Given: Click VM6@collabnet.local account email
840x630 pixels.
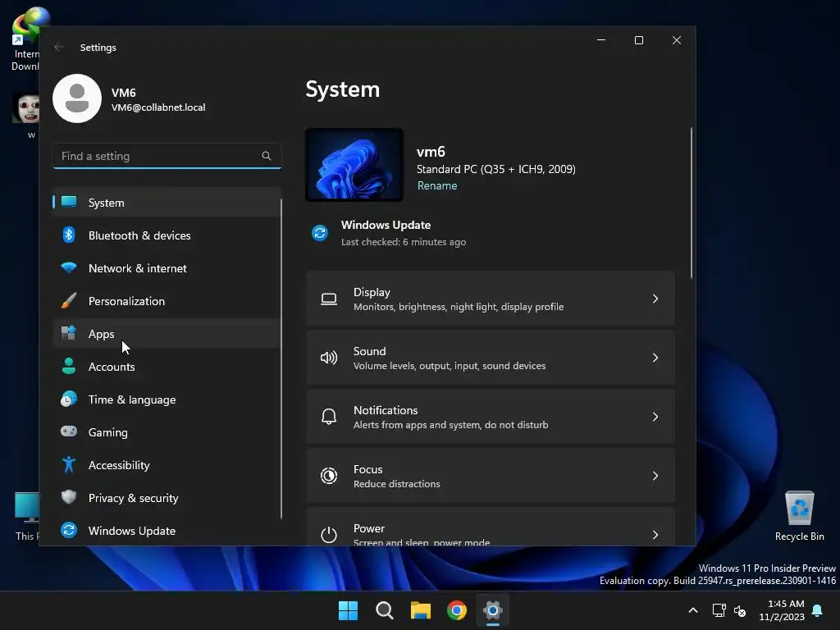Looking at the screenshot, I should (x=158, y=107).
